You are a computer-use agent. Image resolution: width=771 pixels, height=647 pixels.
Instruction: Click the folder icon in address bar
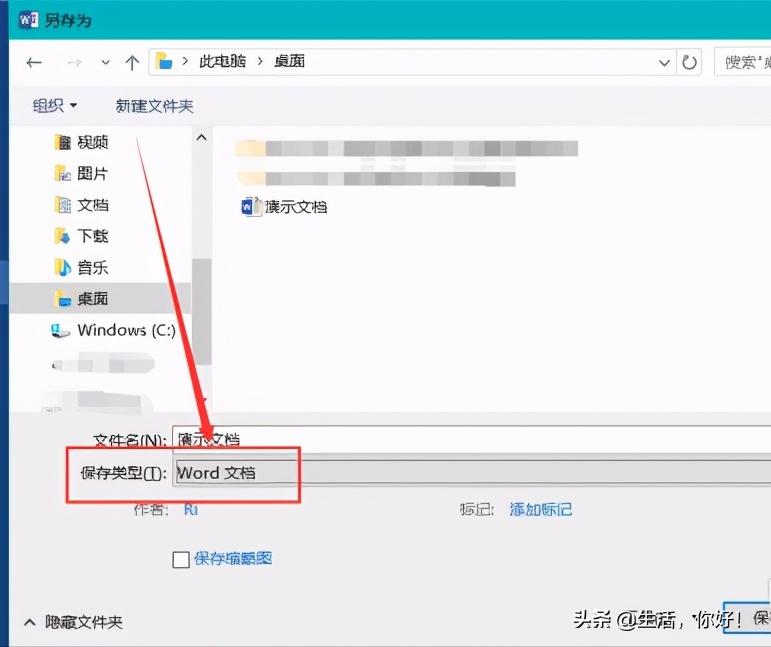164,61
